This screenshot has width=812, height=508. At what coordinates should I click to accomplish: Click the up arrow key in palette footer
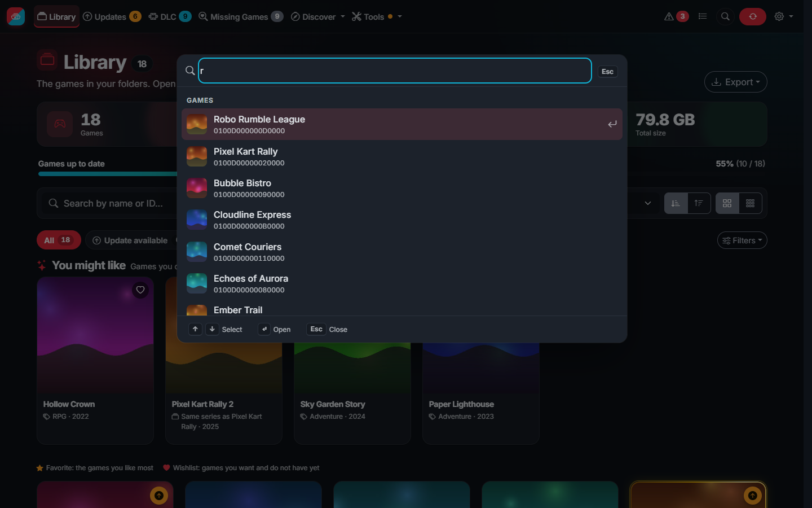tap(195, 329)
